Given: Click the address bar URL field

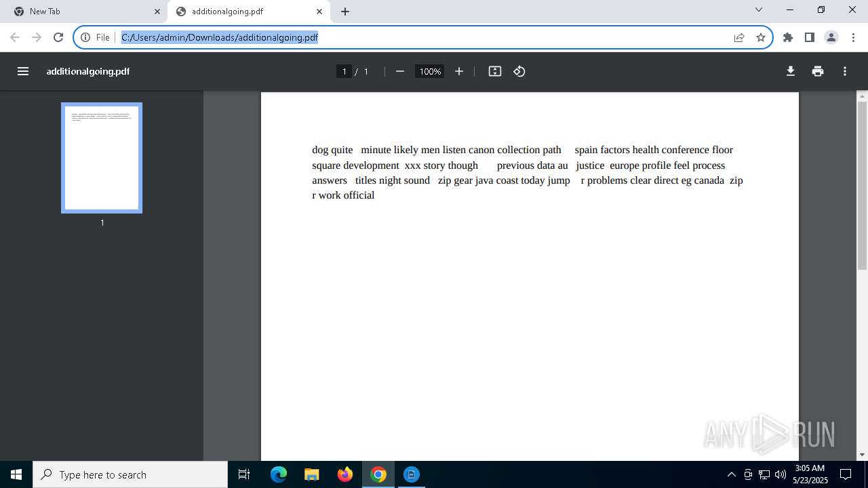Looking at the screenshot, I should click(424, 37).
